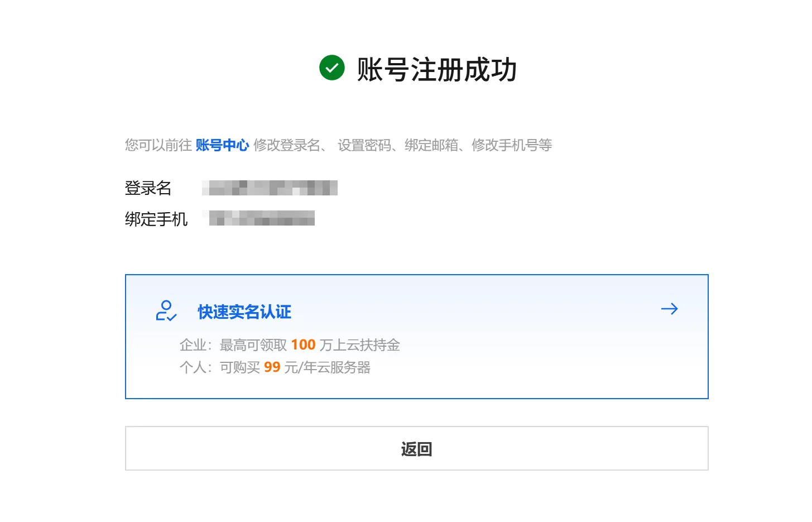Click the right arrow in verification card

(669, 309)
